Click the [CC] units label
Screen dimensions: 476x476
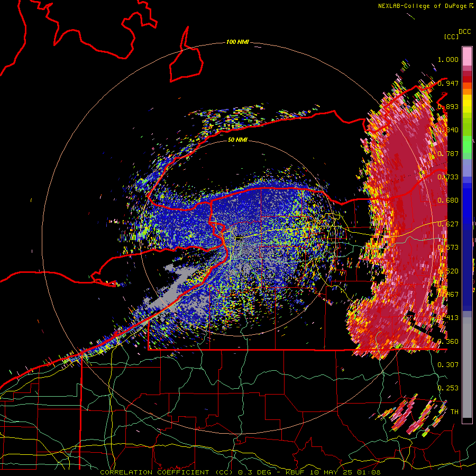pyautogui.click(x=452, y=36)
